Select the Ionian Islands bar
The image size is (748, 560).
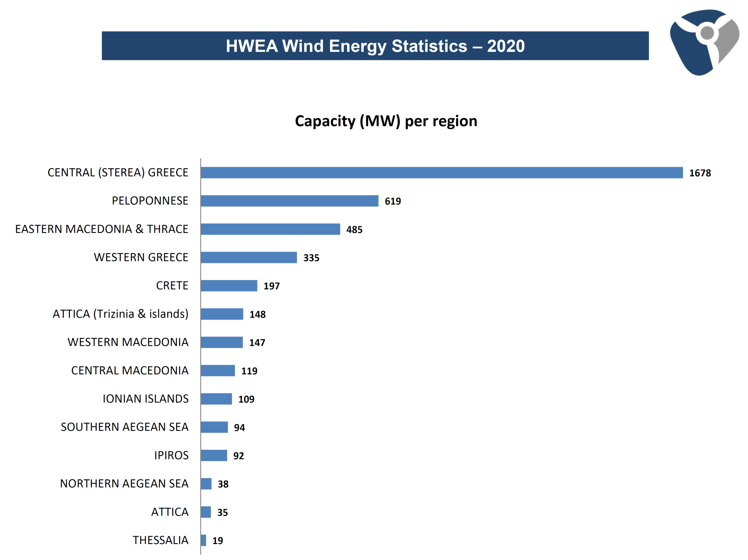pos(216,399)
